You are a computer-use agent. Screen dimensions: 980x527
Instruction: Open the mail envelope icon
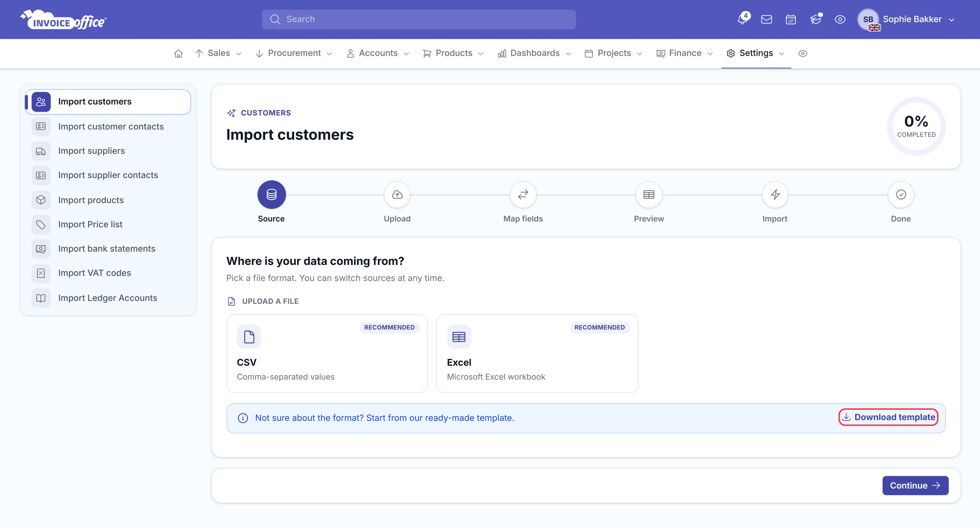coord(766,19)
